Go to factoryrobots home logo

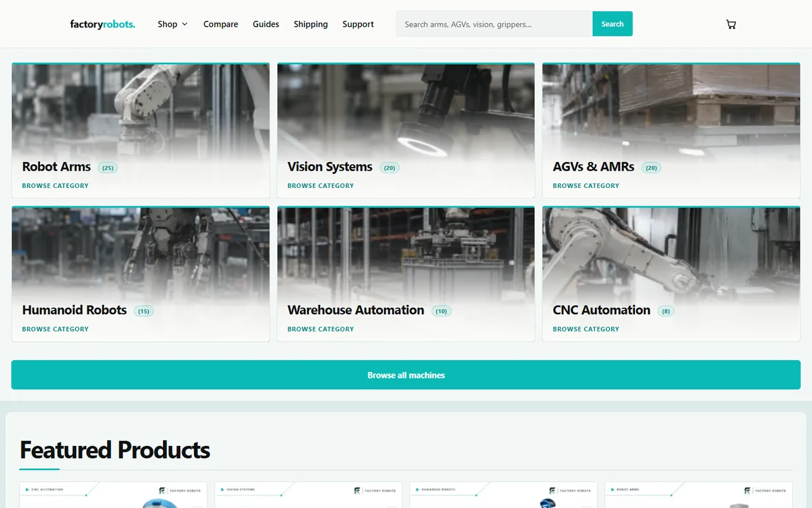[103, 24]
